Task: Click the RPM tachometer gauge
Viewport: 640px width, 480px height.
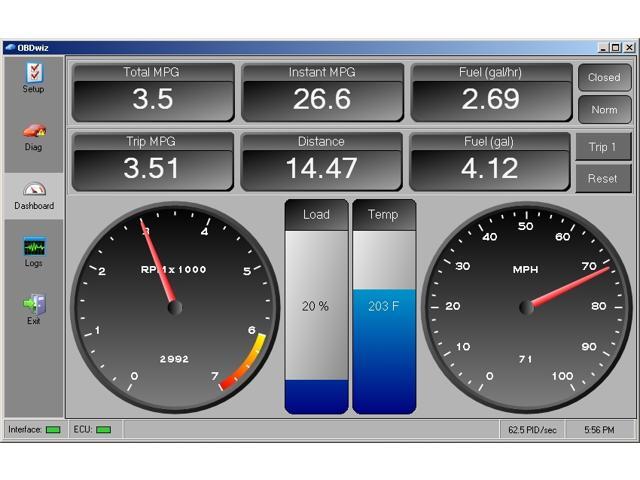Action: [x=175, y=307]
